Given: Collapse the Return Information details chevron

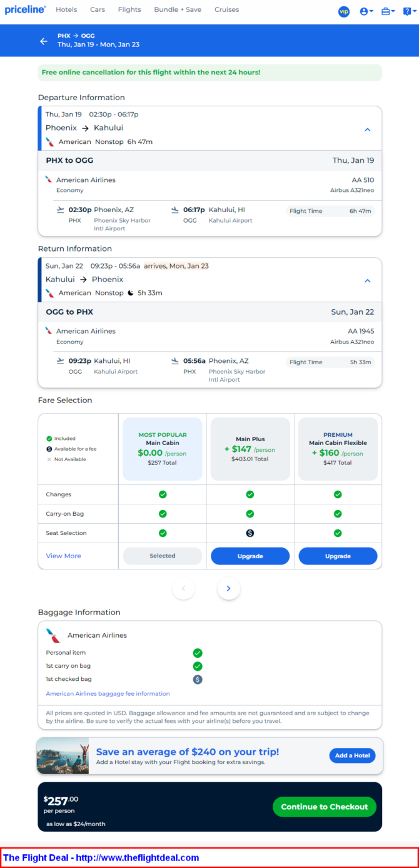Looking at the screenshot, I should pos(368,281).
